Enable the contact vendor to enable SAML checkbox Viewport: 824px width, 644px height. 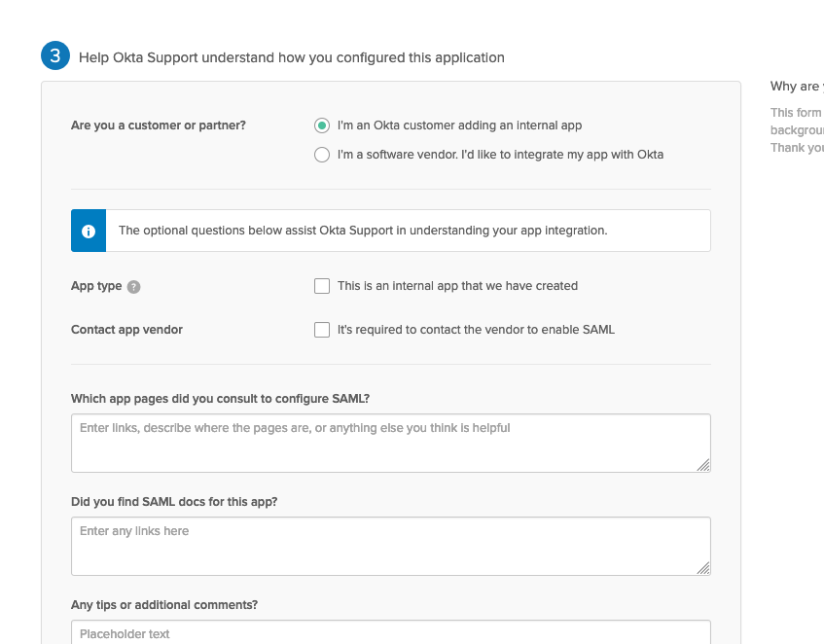click(x=322, y=330)
